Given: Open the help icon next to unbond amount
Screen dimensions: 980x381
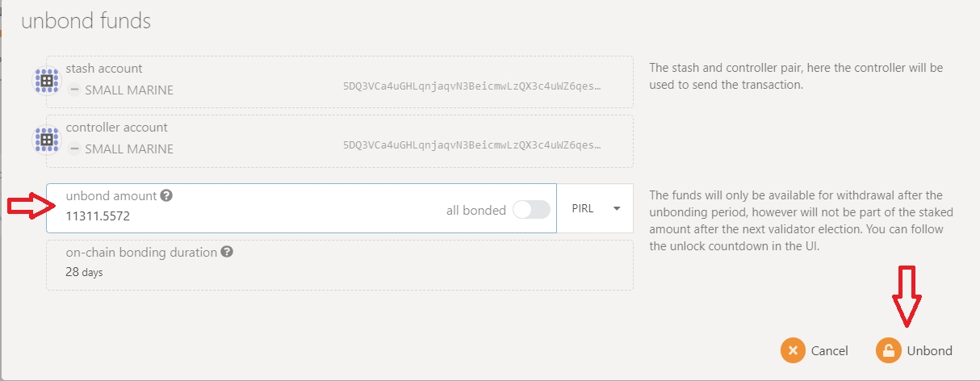Looking at the screenshot, I should 166,195.
